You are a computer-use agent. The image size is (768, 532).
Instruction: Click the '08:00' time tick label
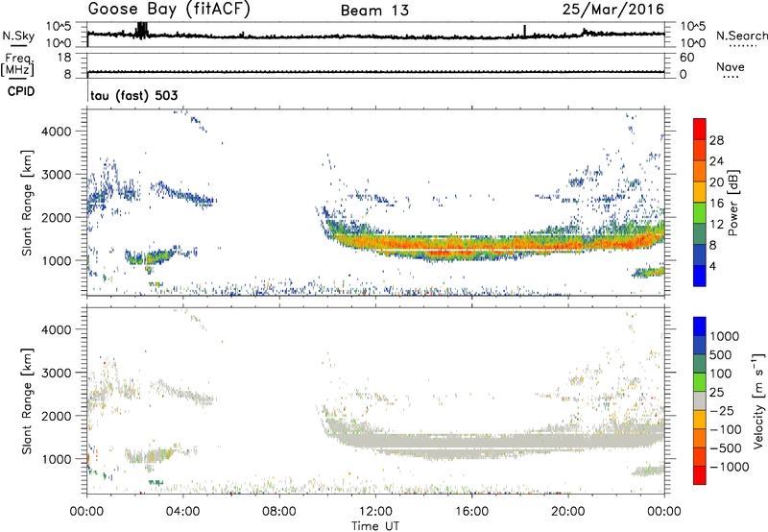pyautogui.click(x=279, y=512)
